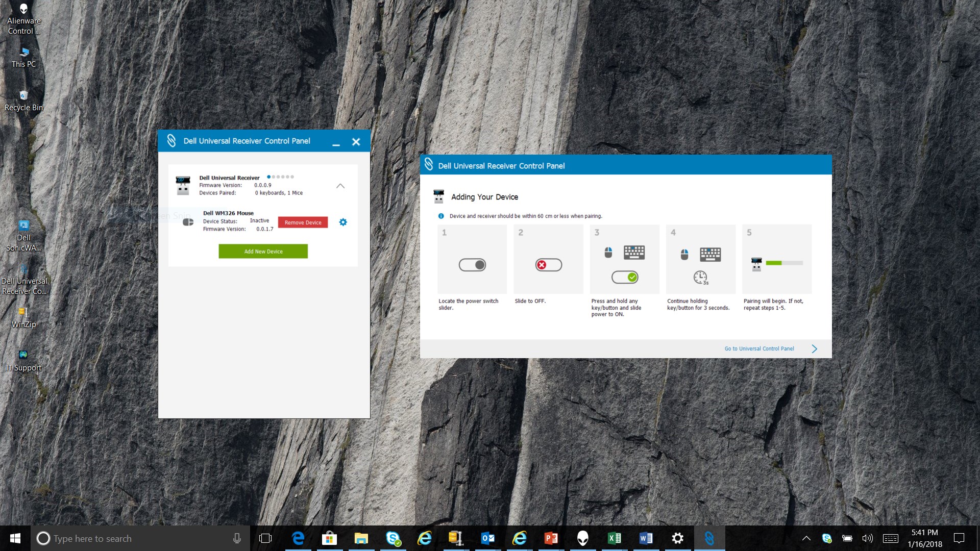Click the Add New Device button
Viewport: 980px width, 551px height.
pos(263,251)
